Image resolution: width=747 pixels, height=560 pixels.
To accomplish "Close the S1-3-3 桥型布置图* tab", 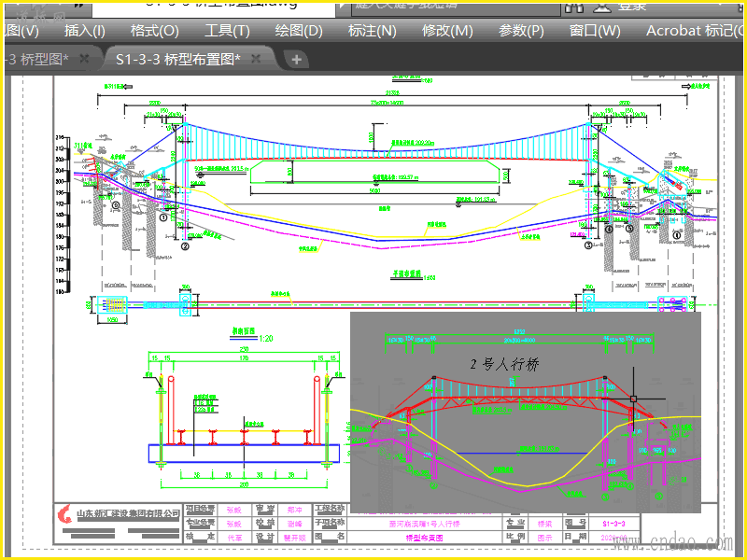I will [256, 59].
